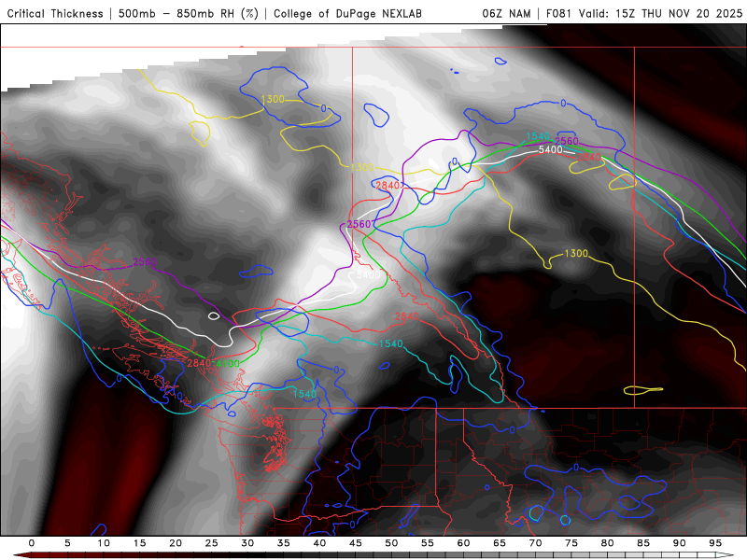Click the "85" color bar tick label
Viewport: 747px width, 560px height.
pos(643,543)
